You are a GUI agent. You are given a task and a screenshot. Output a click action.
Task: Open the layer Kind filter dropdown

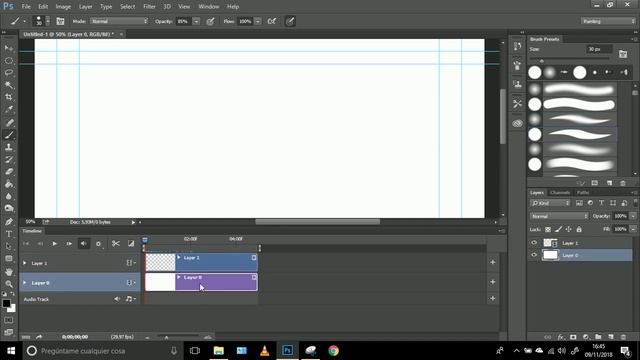click(x=550, y=203)
